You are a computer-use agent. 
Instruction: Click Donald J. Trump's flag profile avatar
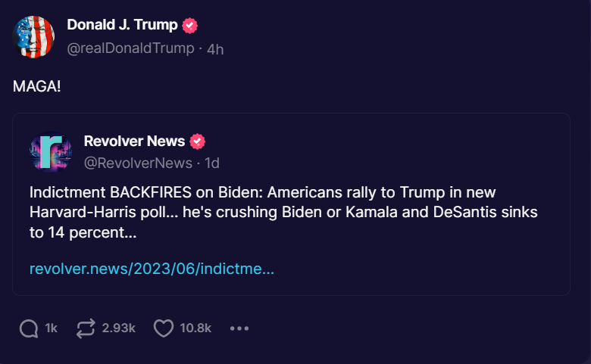point(34,36)
